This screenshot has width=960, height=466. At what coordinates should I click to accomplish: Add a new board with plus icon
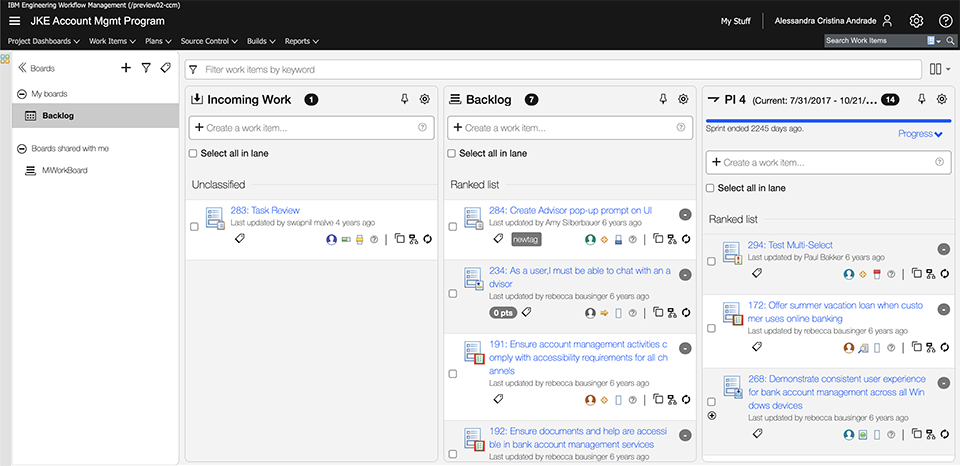pyautogui.click(x=126, y=68)
